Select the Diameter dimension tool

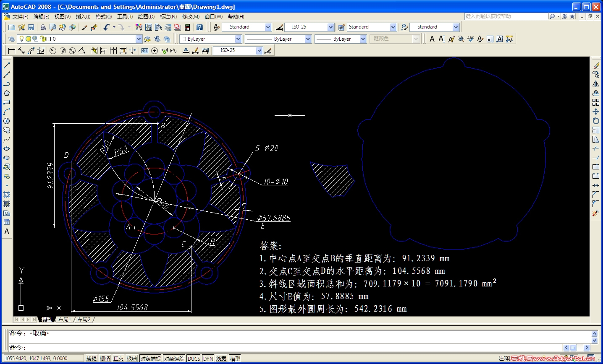pyautogui.click(x=72, y=51)
